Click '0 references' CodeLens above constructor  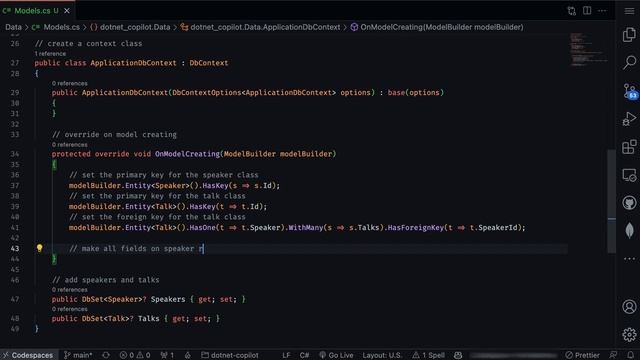(x=69, y=83)
